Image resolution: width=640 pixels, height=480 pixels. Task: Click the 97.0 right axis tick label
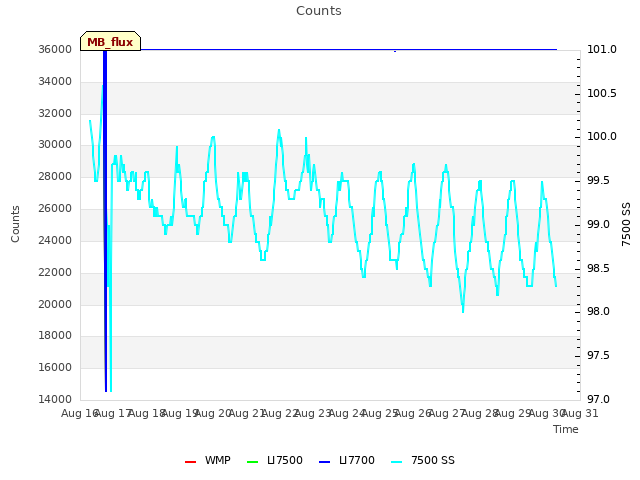click(x=598, y=399)
